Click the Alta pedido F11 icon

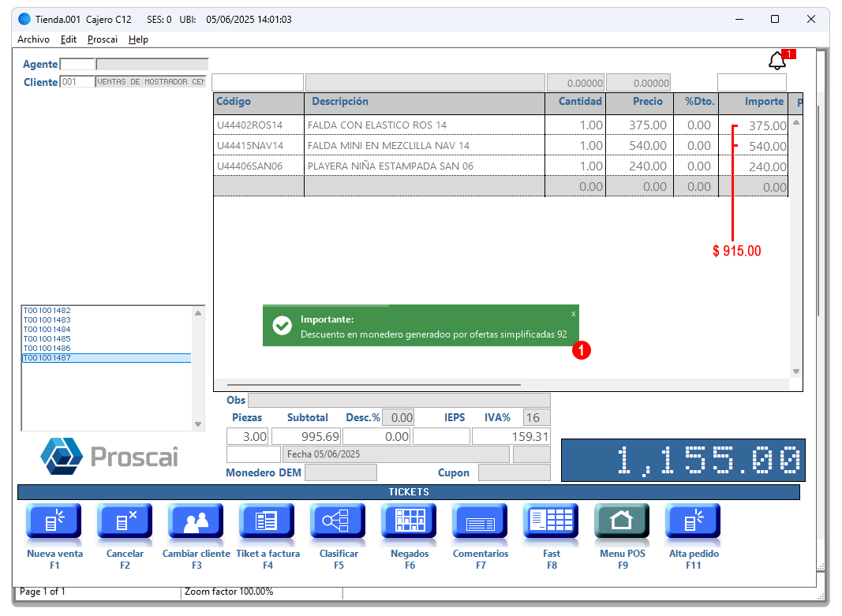pos(694,521)
